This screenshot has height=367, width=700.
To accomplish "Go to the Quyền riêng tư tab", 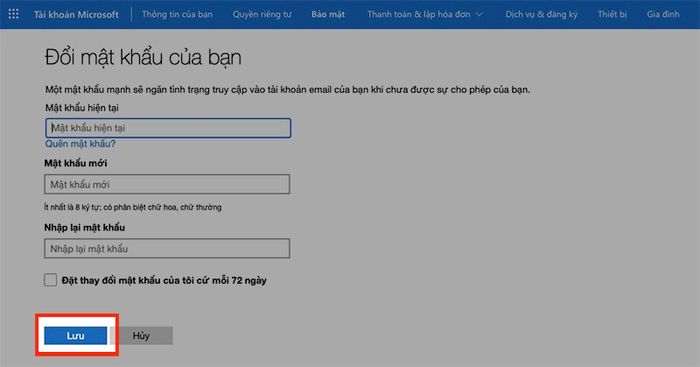I will 262,14.
